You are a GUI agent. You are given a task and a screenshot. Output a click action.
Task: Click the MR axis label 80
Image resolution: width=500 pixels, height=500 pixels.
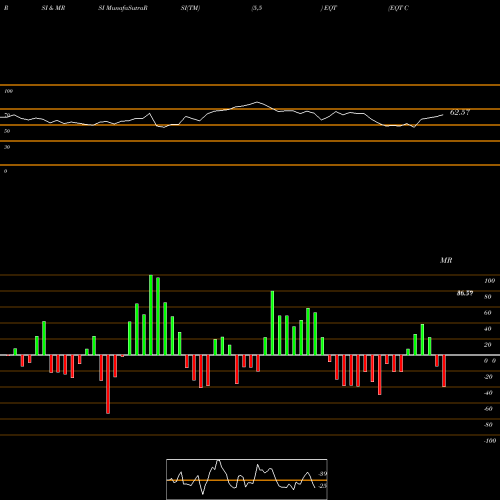[x=488, y=297]
